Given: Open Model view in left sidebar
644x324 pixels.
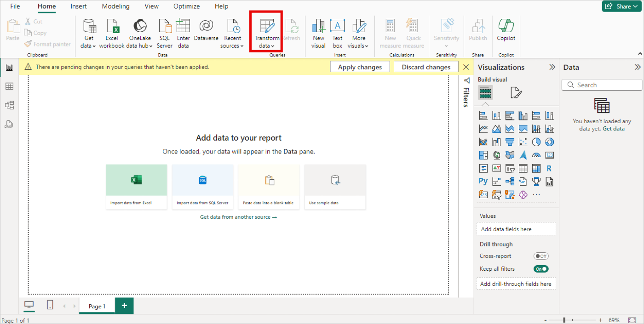Looking at the screenshot, I should (x=9, y=105).
